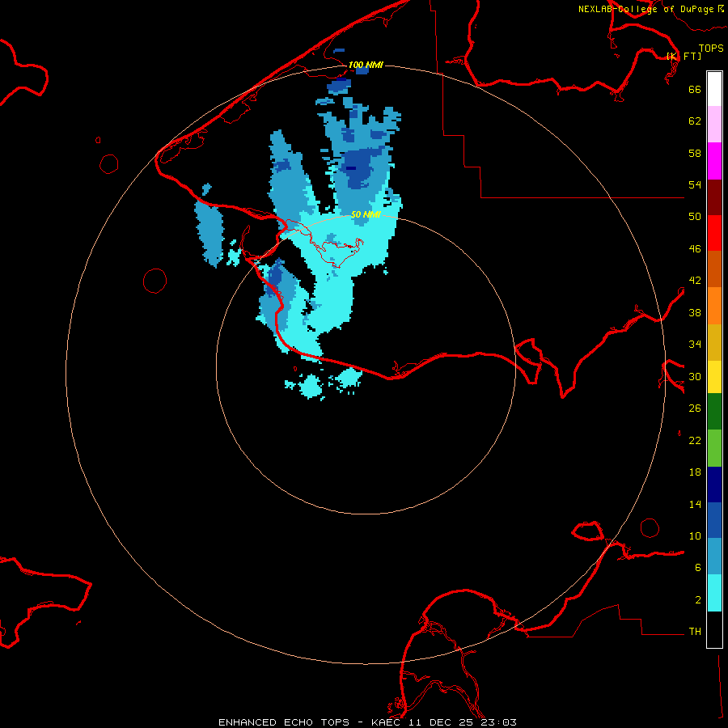
Task: Click the white swatch in the tops legend
Action: pos(714,89)
